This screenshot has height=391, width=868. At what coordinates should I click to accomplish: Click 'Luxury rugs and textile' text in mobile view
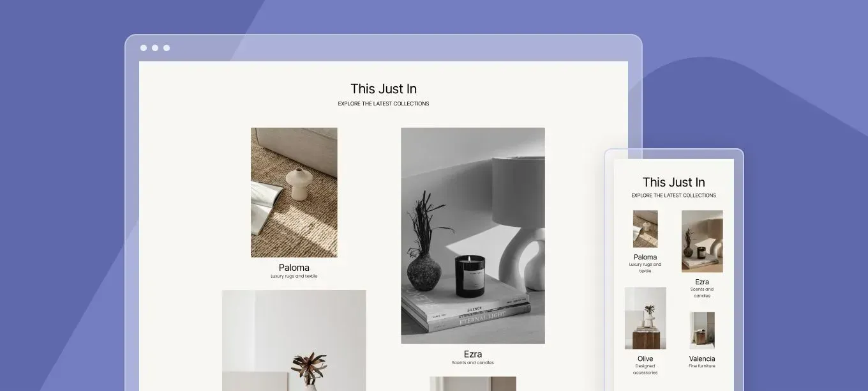pos(645,268)
